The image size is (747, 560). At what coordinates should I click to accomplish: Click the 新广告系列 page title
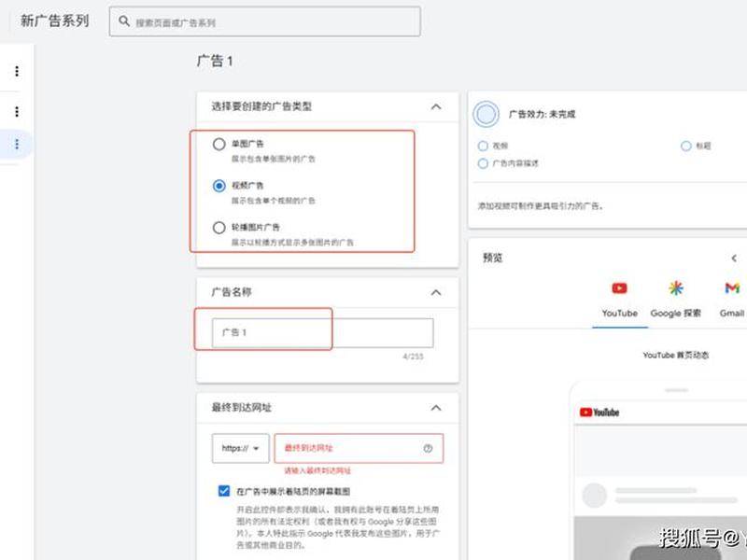pyautogui.click(x=55, y=21)
